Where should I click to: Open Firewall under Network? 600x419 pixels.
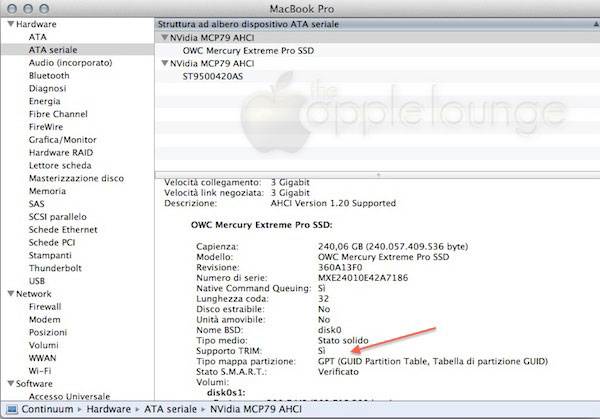pyautogui.click(x=45, y=307)
